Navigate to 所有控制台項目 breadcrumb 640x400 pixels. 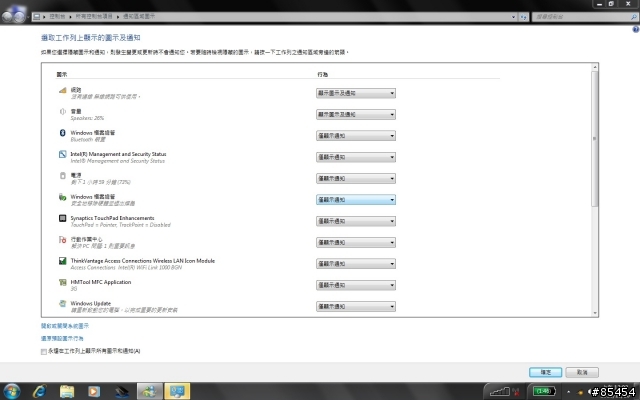94,16
